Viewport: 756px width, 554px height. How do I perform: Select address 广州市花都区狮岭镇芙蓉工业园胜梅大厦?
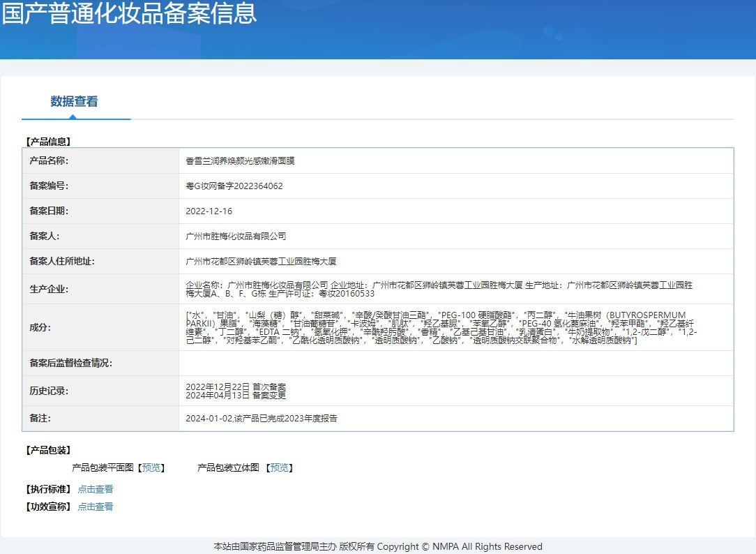pyautogui.click(x=261, y=262)
